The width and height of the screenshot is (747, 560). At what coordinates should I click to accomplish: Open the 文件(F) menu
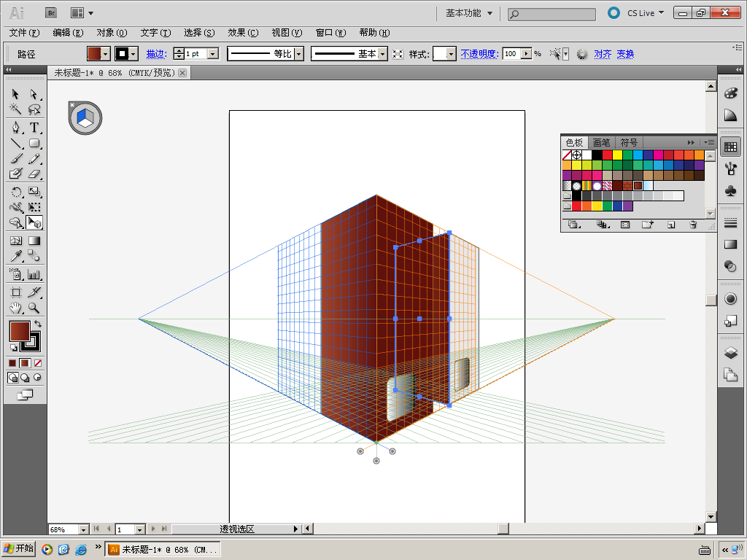pyautogui.click(x=24, y=33)
